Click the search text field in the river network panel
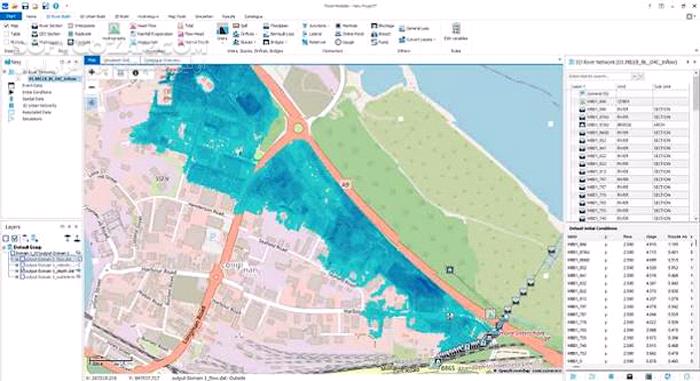Viewport: 700px width, 381px height. click(601, 76)
